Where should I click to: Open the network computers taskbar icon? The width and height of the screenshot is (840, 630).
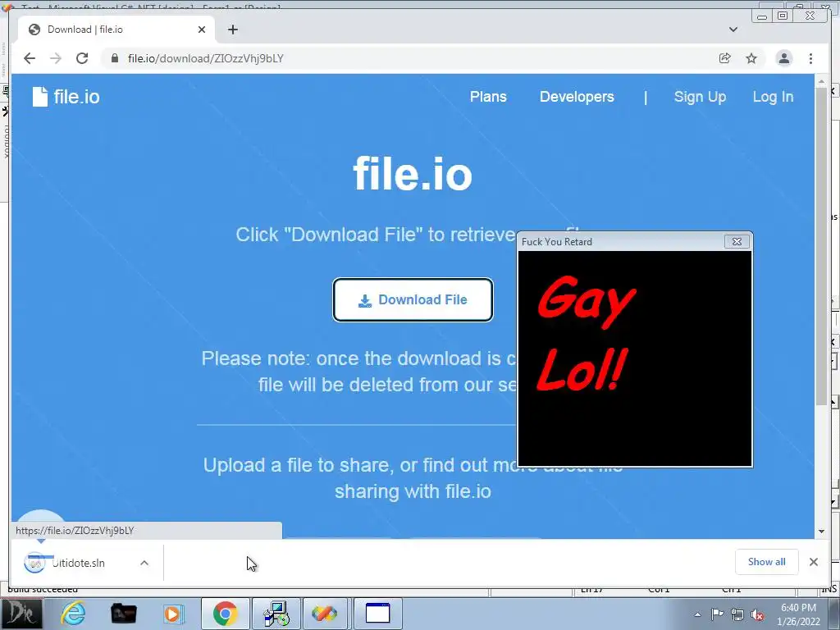pyautogui.click(x=276, y=614)
